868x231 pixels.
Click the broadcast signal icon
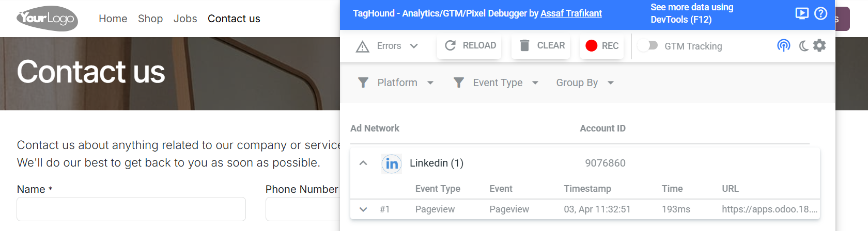(x=784, y=46)
